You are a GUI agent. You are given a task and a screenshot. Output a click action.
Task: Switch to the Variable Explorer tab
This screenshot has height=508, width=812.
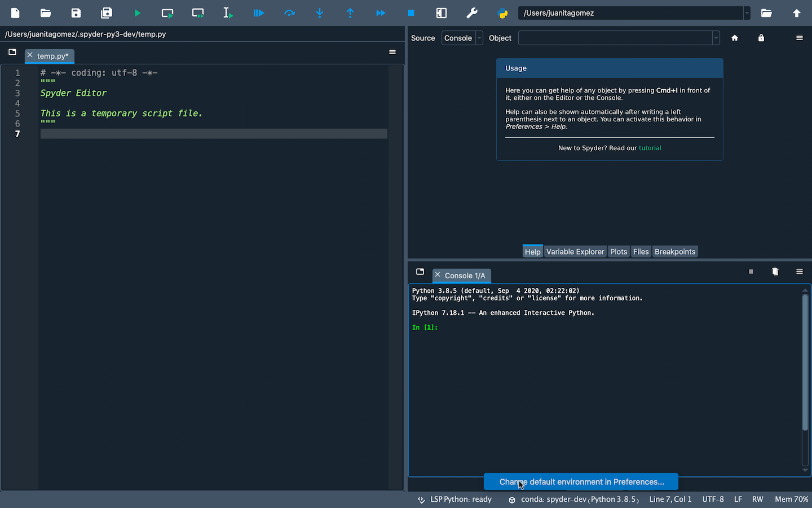click(x=575, y=252)
